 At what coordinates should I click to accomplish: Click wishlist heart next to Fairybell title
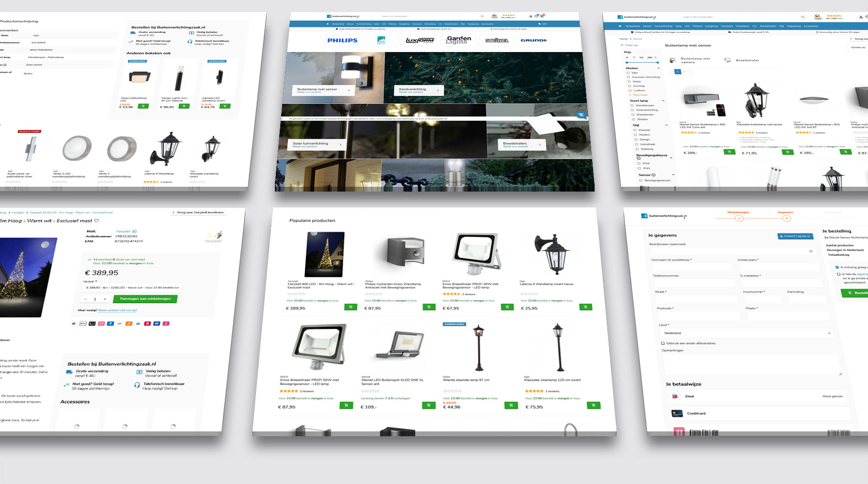tap(96, 221)
